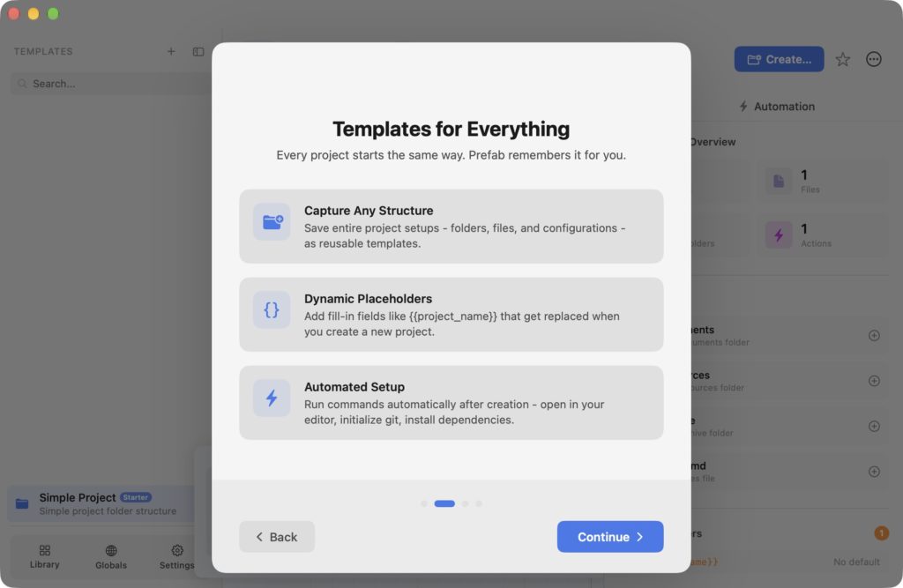The width and height of the screenshot is (903, 588).
Task: Click the folder-plus Capture Structure icon
Action: tap(272, 222)
